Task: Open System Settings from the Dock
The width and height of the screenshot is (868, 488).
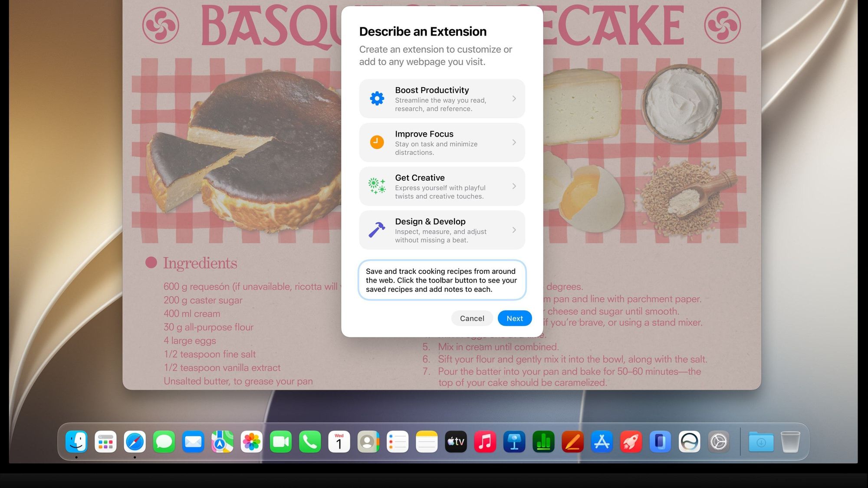Action: point(718,442)
